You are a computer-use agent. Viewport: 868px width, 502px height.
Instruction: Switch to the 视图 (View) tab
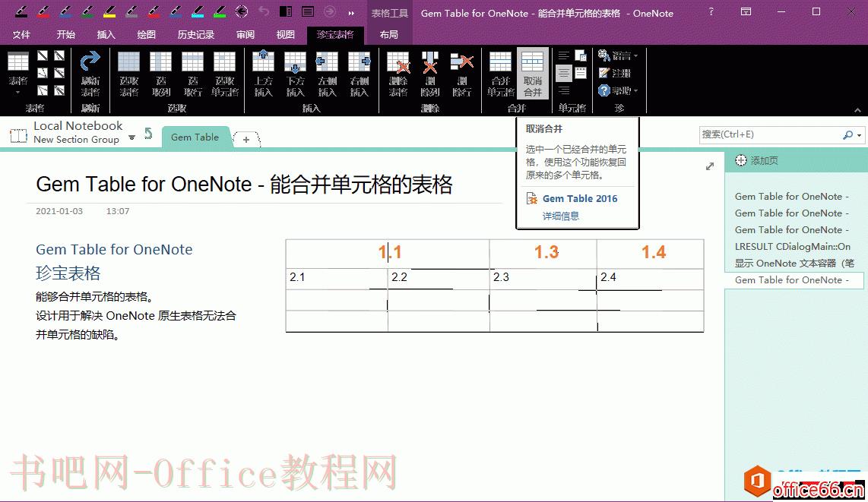click(285, 34)
